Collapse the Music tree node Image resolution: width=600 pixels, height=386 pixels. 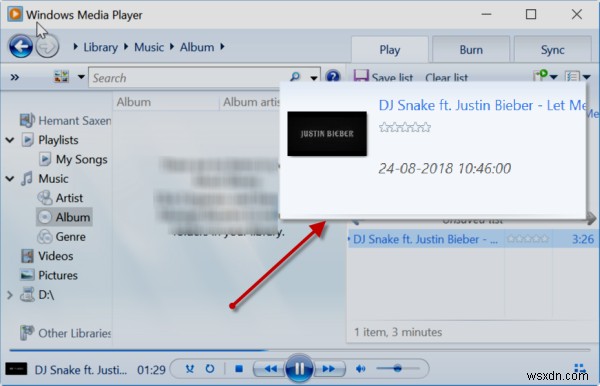click(x=10, y=179)
